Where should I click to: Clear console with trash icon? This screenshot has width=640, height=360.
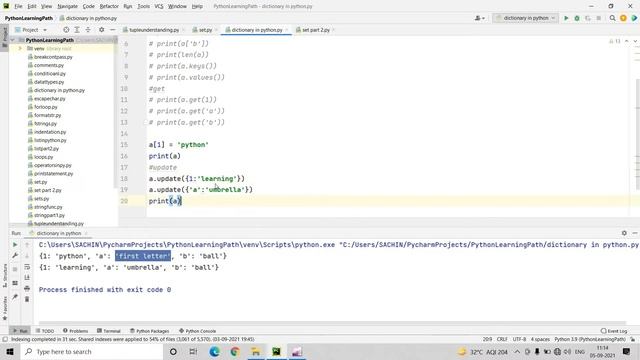click(27, 299)
